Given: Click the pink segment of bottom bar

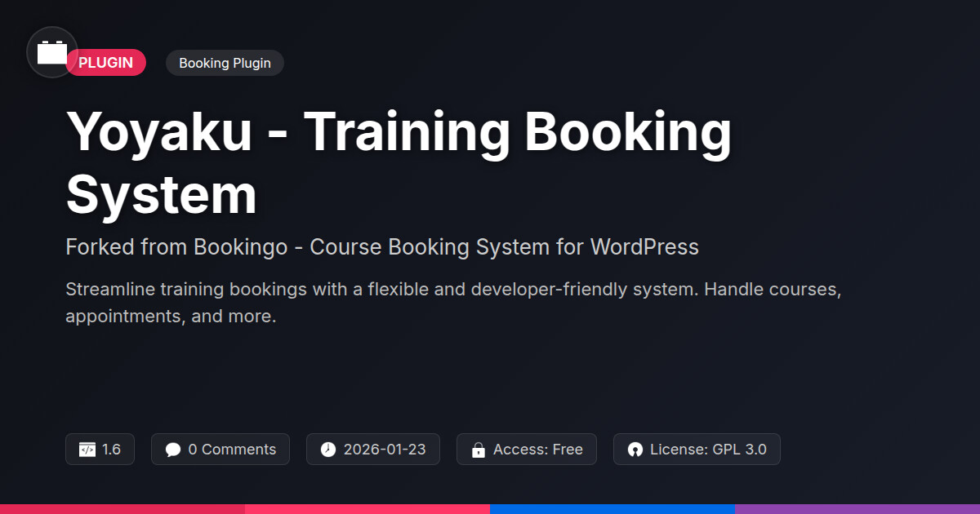Looking at the screenshot, I should tap(367, 509).
